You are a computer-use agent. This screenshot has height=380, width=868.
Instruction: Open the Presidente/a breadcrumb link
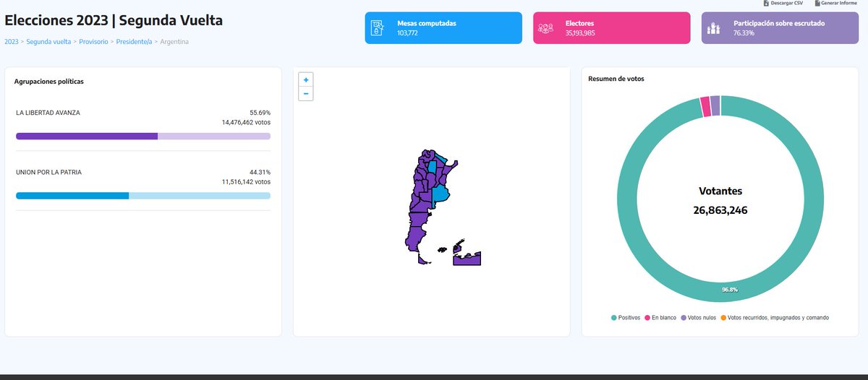[x=134, y=42]
